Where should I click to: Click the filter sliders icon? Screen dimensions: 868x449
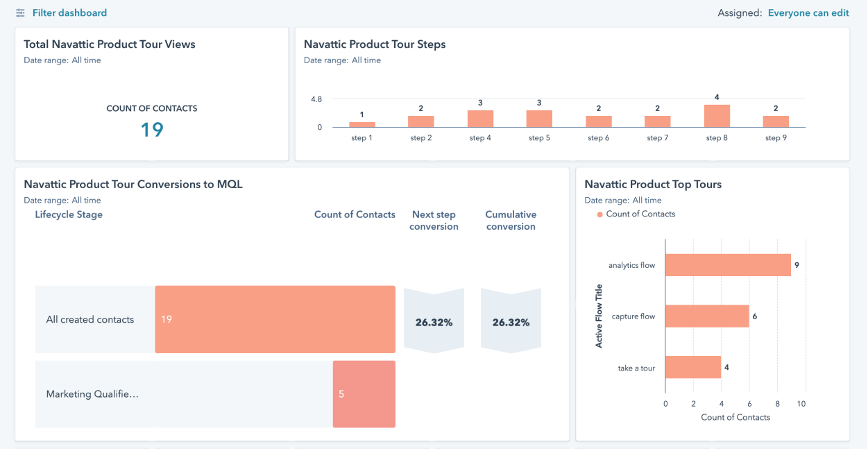[20, 13]
